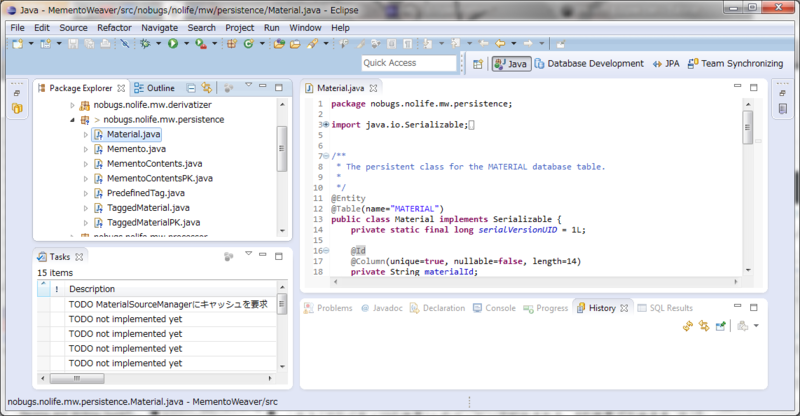Screen dimensions: 800x416
Task: Unfold the collapsed import block marker
Action: click(x=326, y=125)
